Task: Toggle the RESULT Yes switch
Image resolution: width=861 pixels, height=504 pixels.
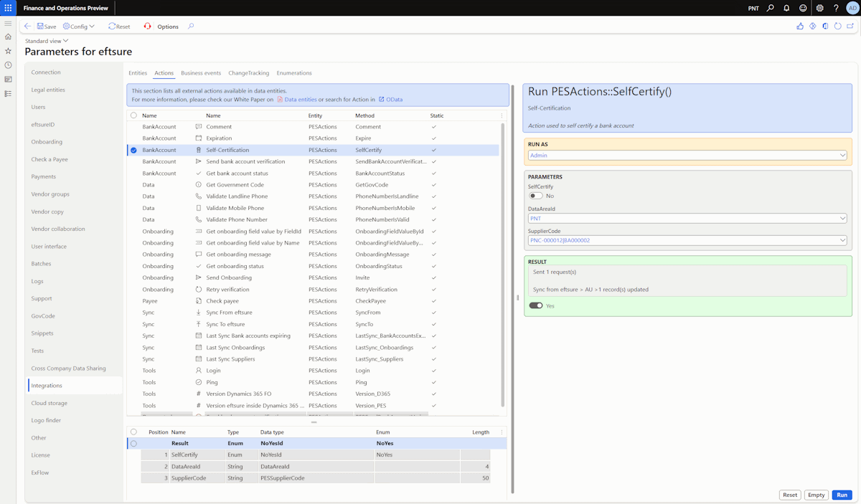Action: click(535, 305)
